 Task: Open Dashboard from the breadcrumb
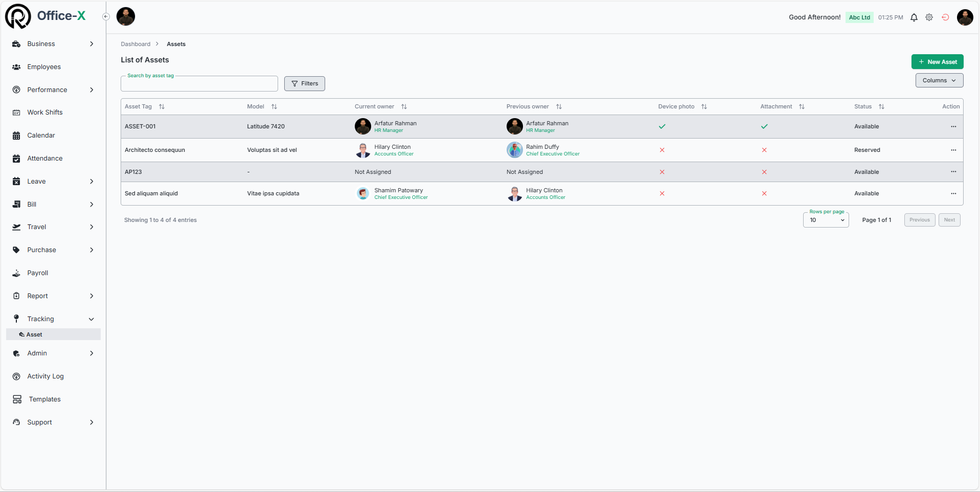click(x=135, y=43)
